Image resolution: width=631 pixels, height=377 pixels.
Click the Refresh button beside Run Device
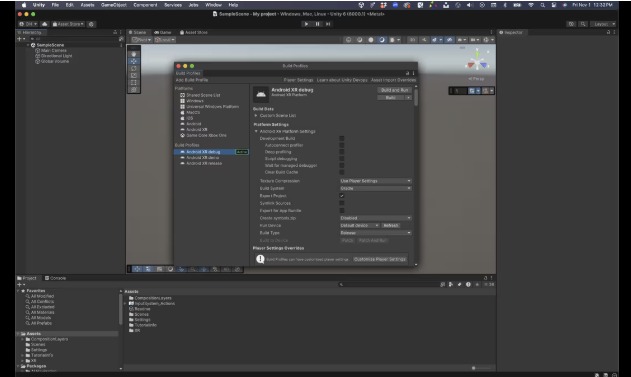[390, 225]
